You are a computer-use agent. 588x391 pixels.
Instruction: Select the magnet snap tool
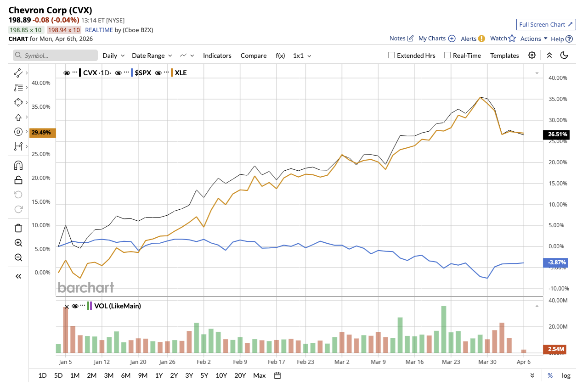tap(18, 165)
